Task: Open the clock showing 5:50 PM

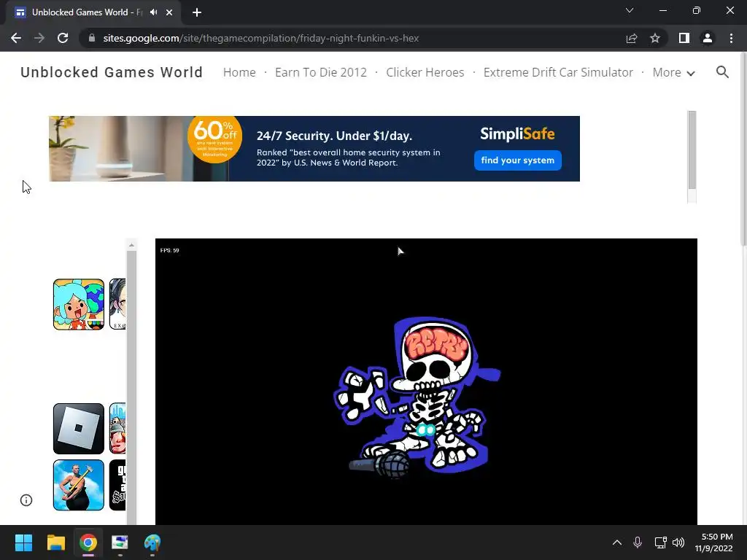Action: 713,542
